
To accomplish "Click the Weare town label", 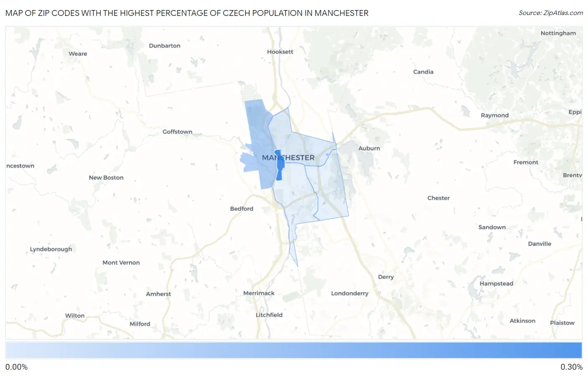I will [78, 54].
